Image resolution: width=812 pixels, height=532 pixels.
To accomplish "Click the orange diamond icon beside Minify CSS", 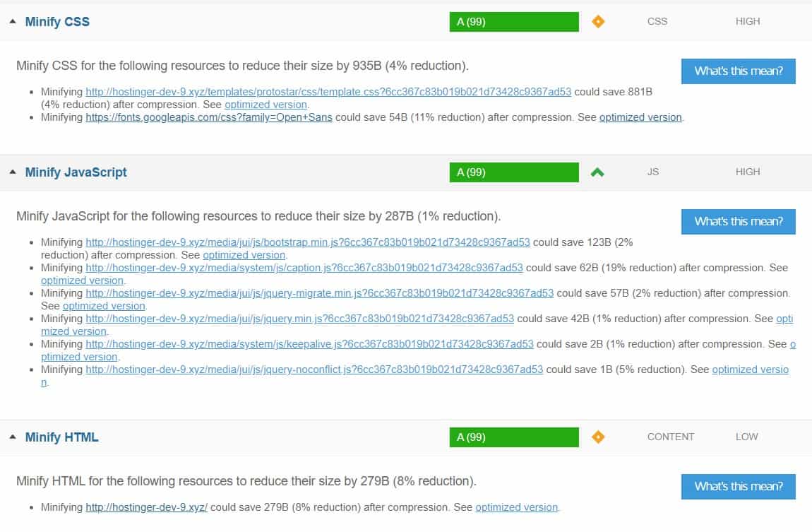I will 598,21.
